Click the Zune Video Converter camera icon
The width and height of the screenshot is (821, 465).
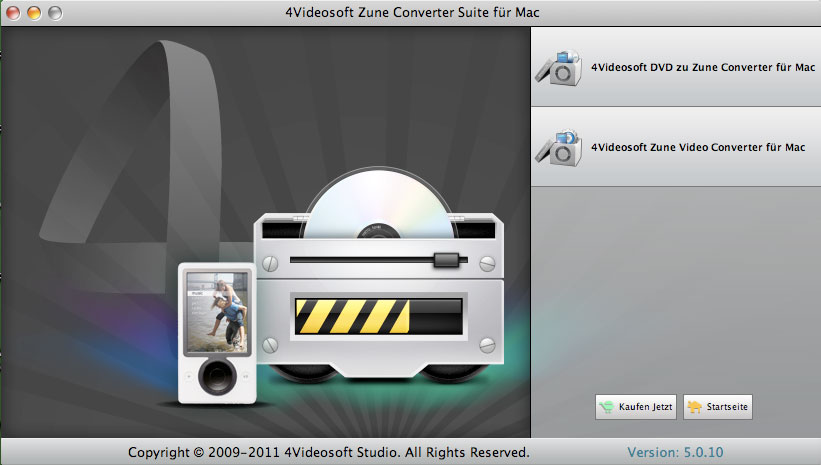[x=555, y=146]
